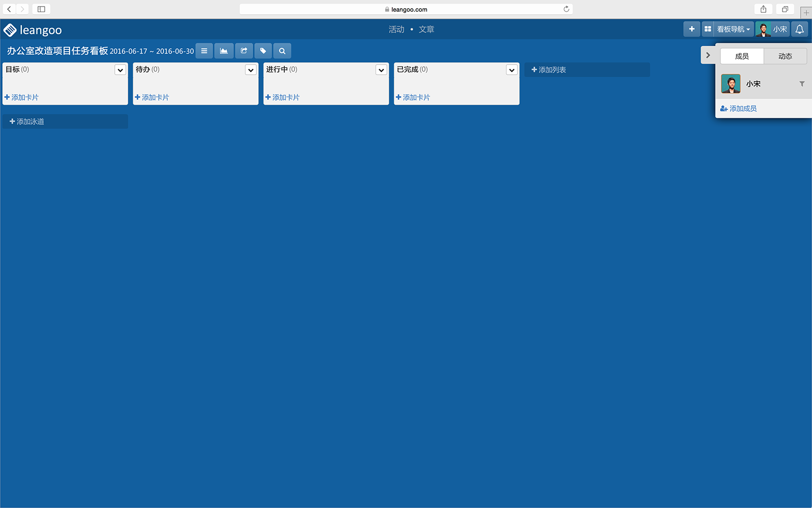
Task: Add a card to the 待办 list
Action: pyautogui.click(x=152, y=97)
